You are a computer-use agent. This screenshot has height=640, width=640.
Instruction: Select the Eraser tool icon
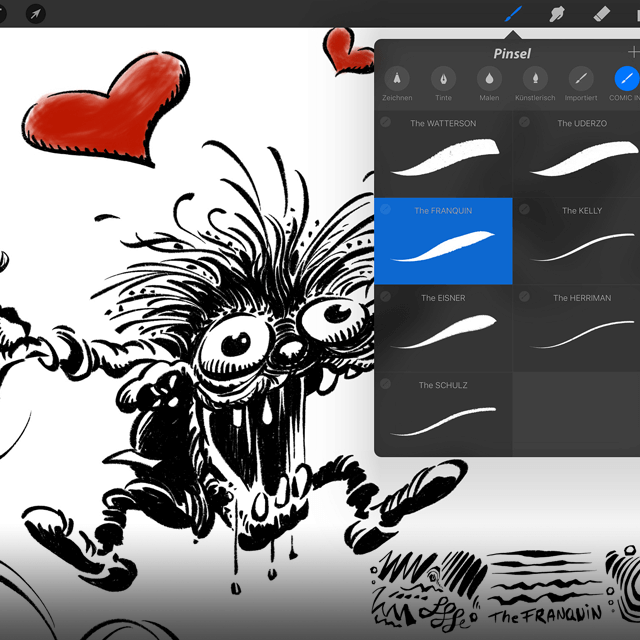coord(601,14)
